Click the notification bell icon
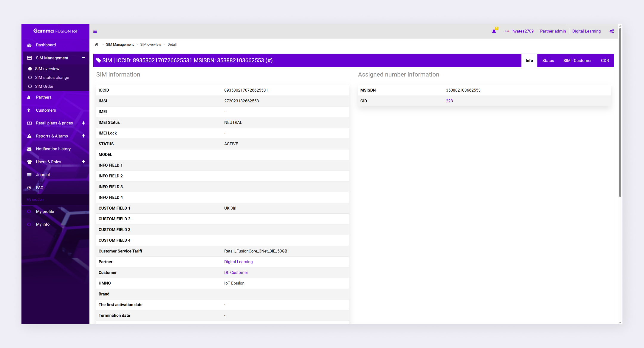644x348 pixels. [x=494, y=31]
